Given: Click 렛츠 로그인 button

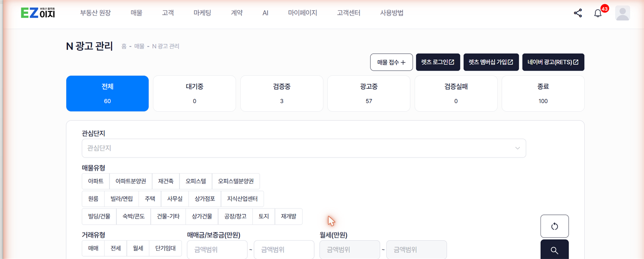Looking at the screenshot, I should point(438,62).
